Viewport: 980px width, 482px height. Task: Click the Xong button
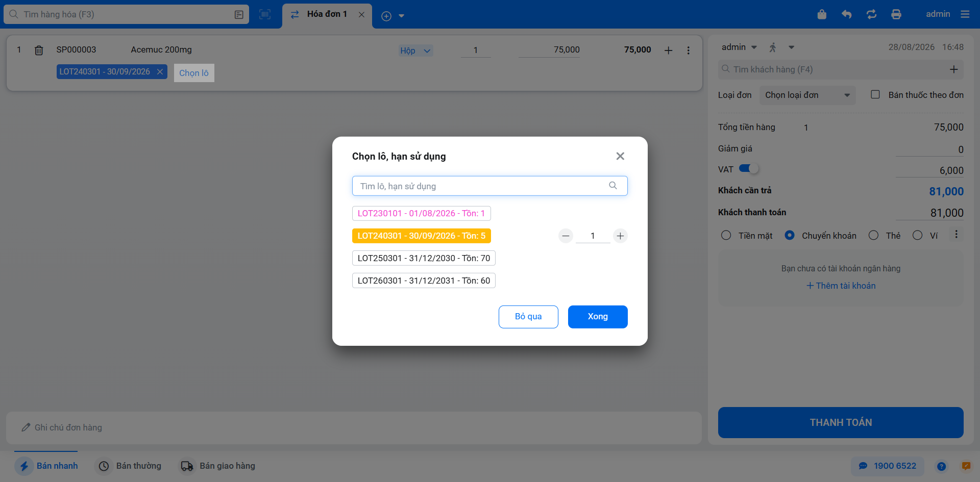pyautogui.click(x=598, y=317)
